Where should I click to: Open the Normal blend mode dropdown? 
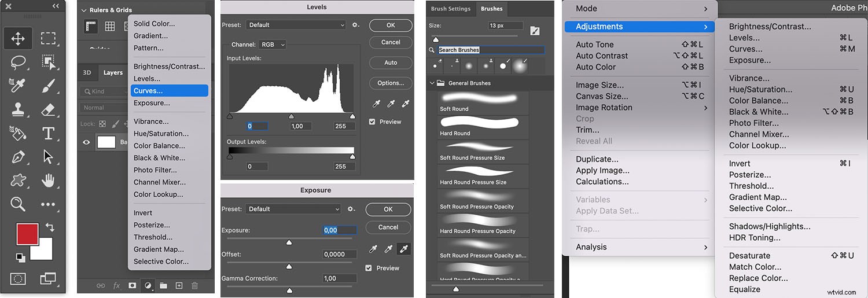coord(105,108)
